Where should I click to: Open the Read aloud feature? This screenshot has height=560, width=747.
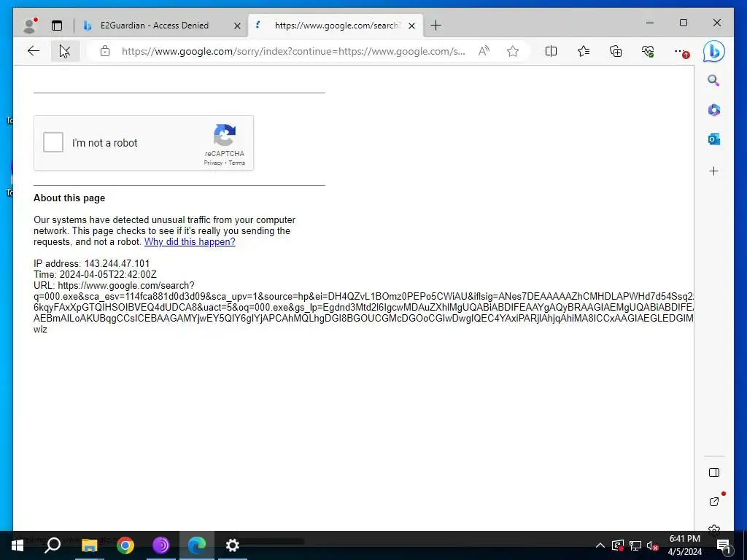click(484, 51)
